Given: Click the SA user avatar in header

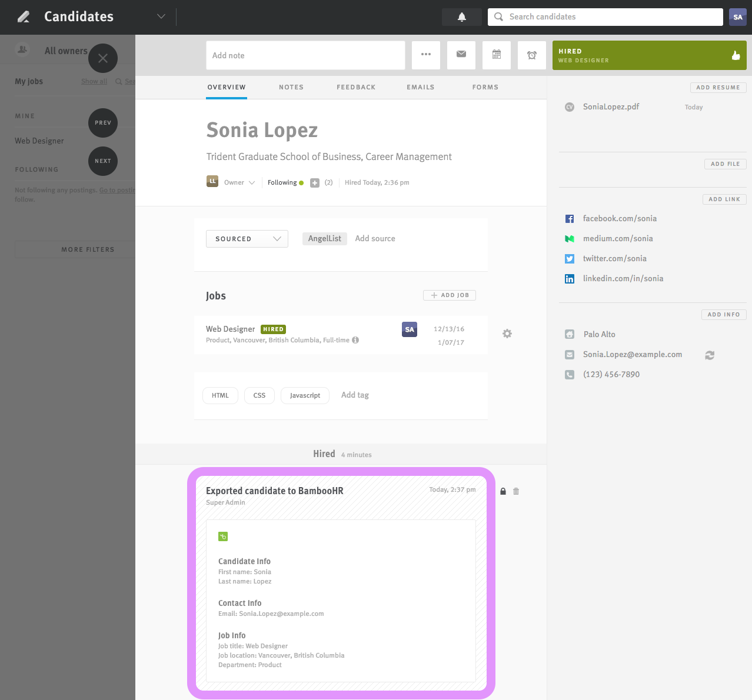Looking at the screenshot, I should (738, 17).
